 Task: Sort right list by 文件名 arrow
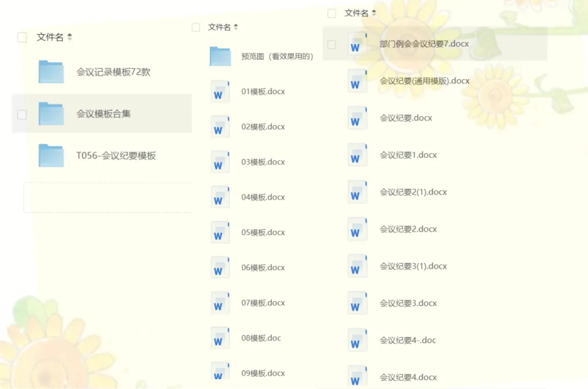(373, 13)
